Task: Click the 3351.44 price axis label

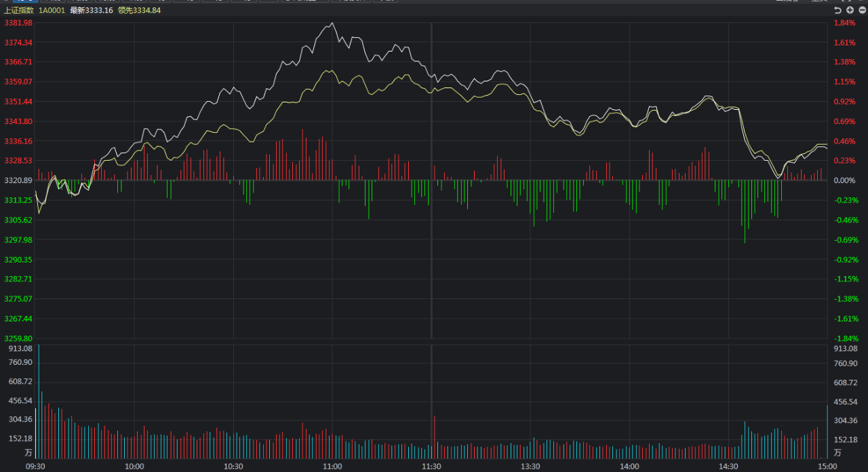Action: pos(18,101)
